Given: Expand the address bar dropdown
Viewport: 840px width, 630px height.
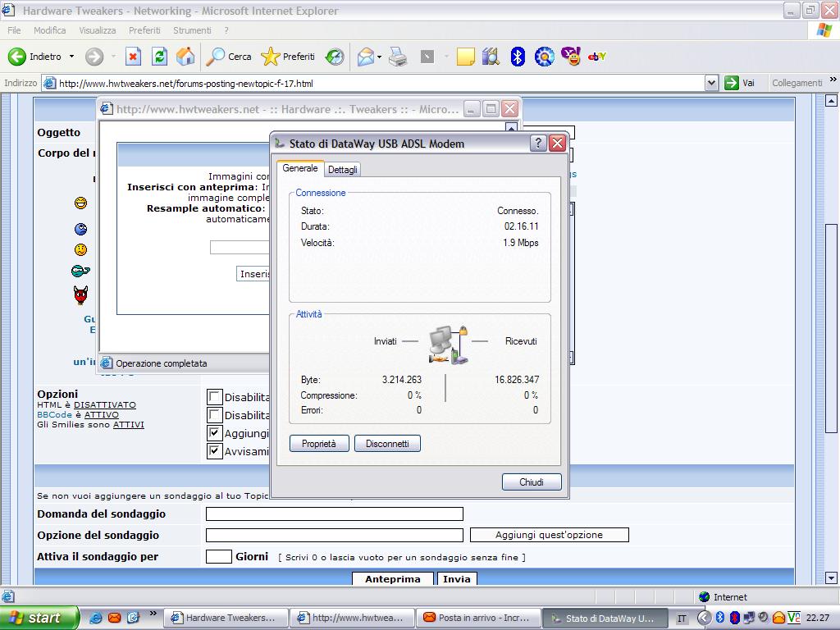Looking at the screenshot, I should 711,83.
